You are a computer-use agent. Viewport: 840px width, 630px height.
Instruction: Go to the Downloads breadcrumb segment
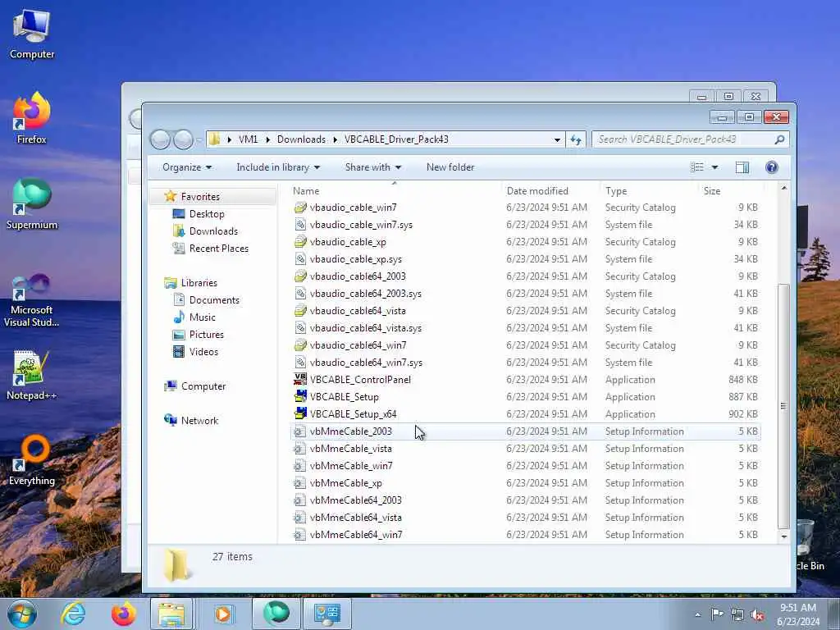click(301, 139)
